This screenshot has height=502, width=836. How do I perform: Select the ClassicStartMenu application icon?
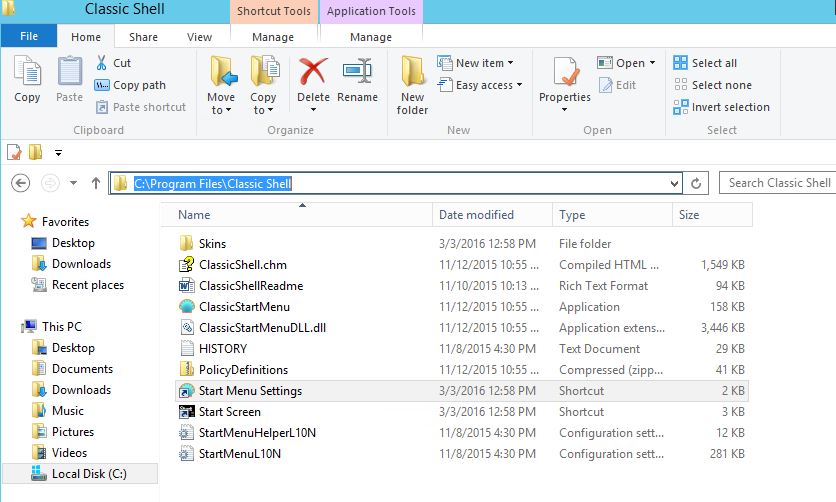(x=187, y=306)
